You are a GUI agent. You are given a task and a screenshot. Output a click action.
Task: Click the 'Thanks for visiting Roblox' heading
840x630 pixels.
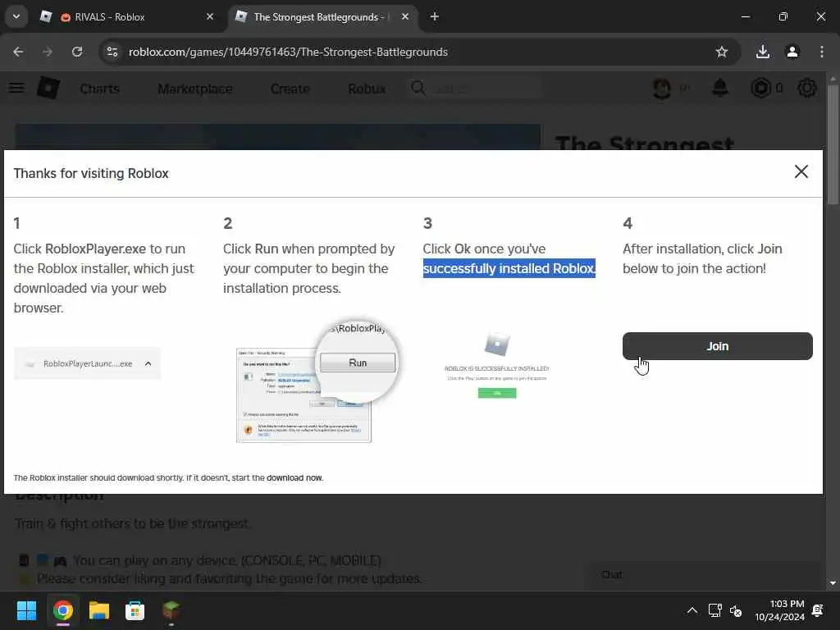(x=91, y=174)
